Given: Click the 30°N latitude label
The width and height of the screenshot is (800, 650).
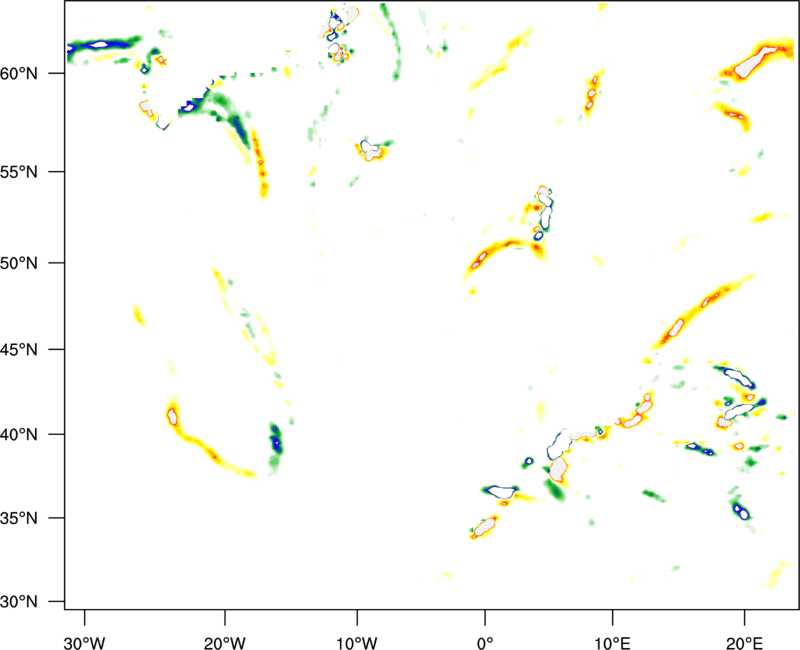Looking at the screenshot, I should coord(19,602).
